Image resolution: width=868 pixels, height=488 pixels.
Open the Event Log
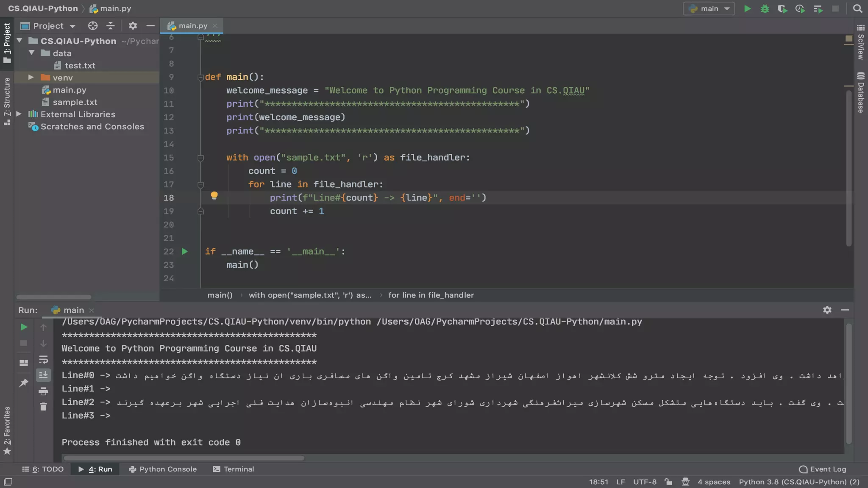click(x=823, y=469)
